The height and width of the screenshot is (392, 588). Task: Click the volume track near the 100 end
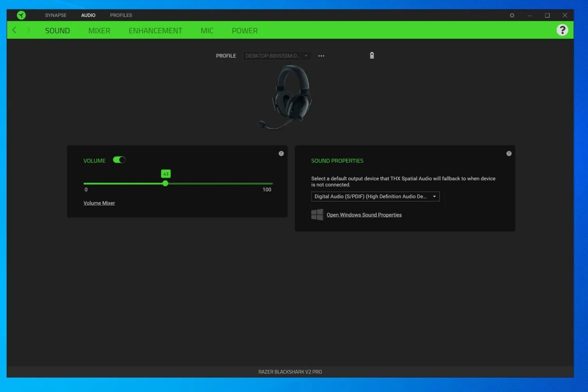pos(270,183)
